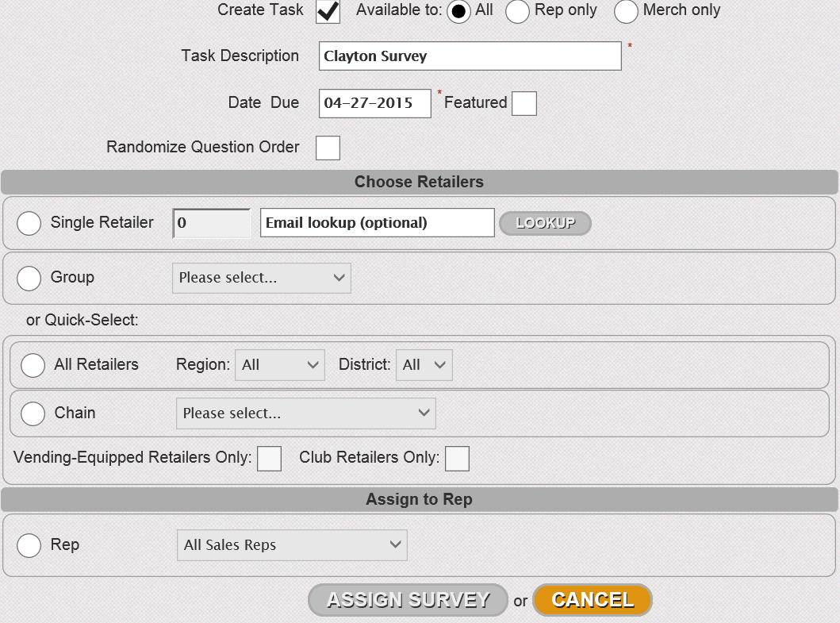Select the Rep radio button
840x623 pixels.
29,545
